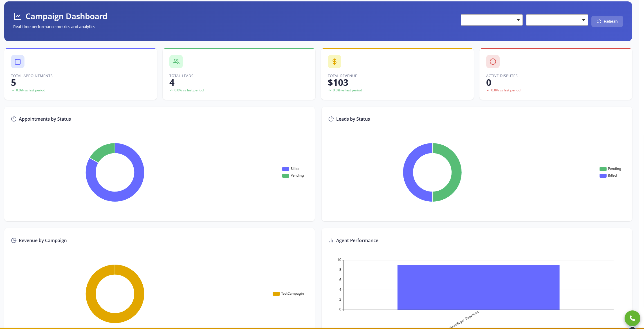Click the pie chart icon beside Leads by Status
Image resolution: width=644 pixels, height=329 pixels.
click(331, 119)
